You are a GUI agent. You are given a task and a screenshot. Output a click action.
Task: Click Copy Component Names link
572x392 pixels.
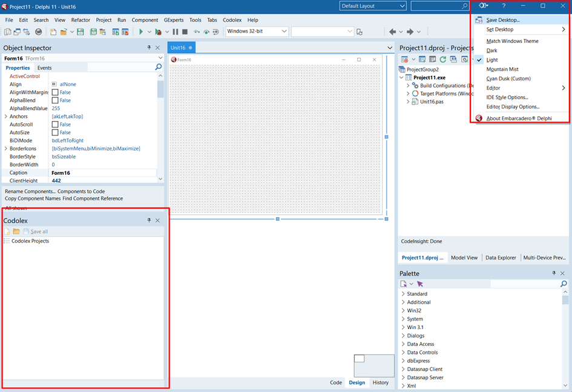click(33, 199)
